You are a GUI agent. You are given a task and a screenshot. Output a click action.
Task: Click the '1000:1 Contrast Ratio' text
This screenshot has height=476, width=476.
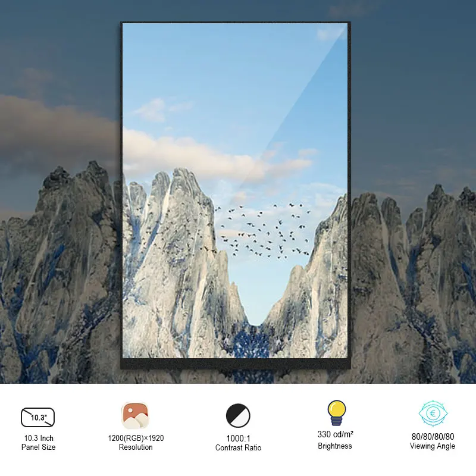pyautogui.click(x=239, y=443)
